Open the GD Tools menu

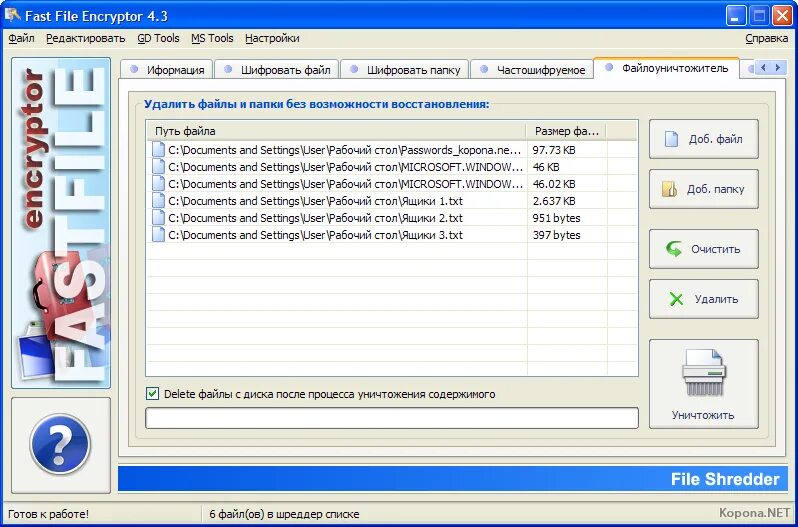[158, 38]
